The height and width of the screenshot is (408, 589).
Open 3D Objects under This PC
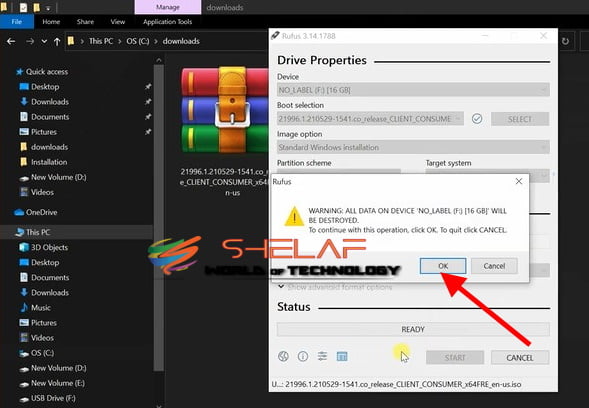(x=49, y=247)
